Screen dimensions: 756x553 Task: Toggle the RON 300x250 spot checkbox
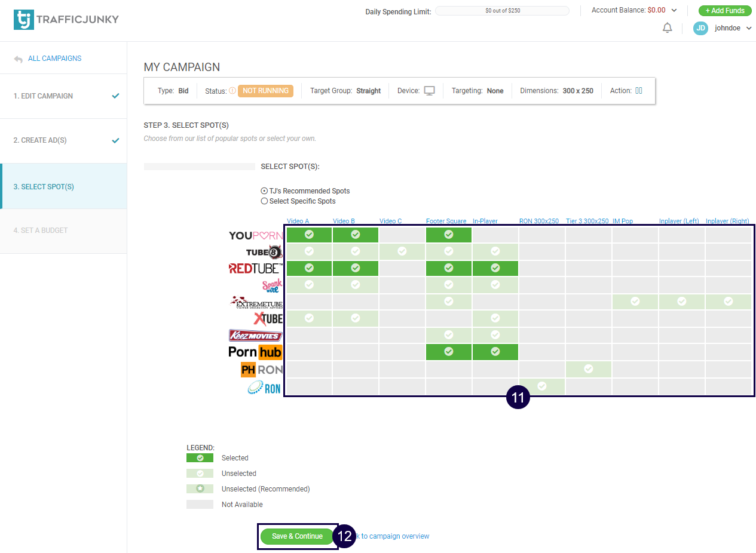541,386
